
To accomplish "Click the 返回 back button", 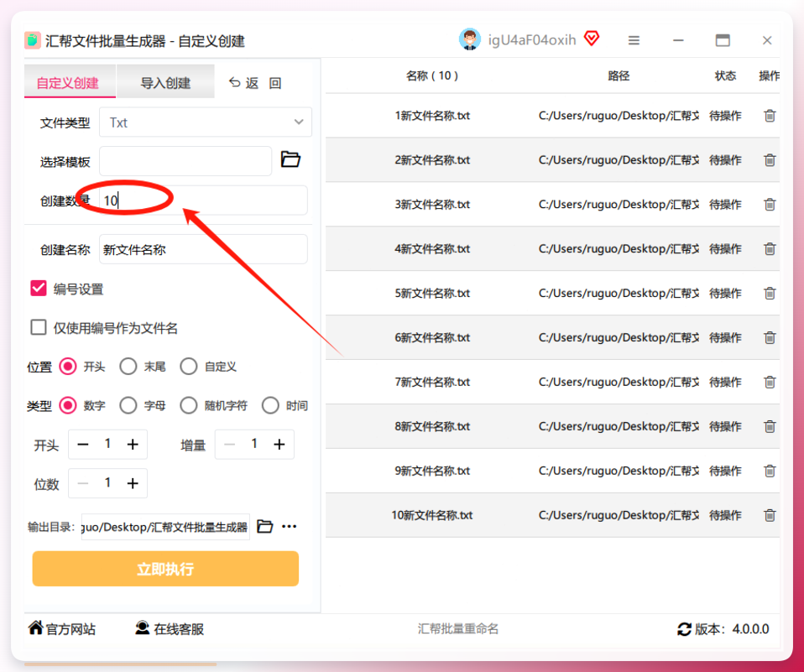I will (x=255, y=83).
